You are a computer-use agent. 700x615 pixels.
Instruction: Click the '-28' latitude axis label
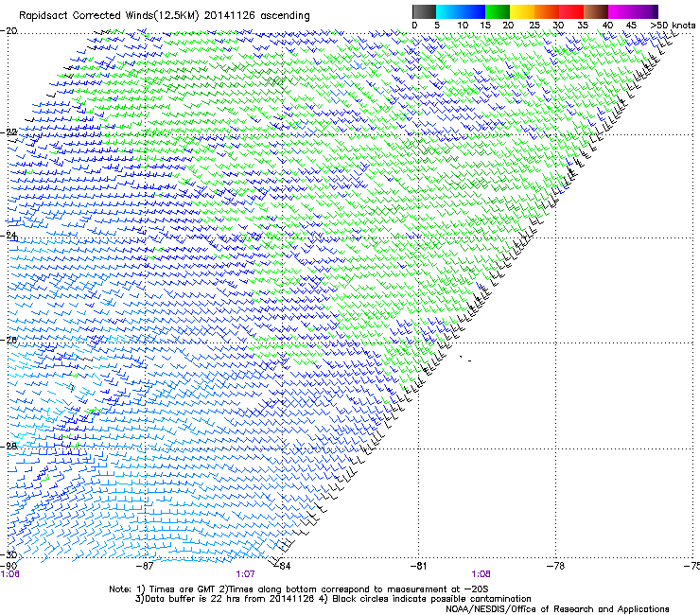tap(9, 446)
